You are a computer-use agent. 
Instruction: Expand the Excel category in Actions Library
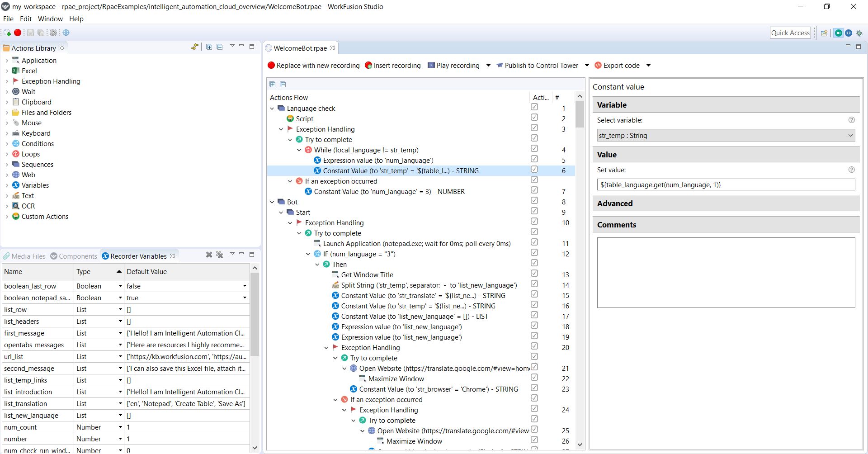6,71
